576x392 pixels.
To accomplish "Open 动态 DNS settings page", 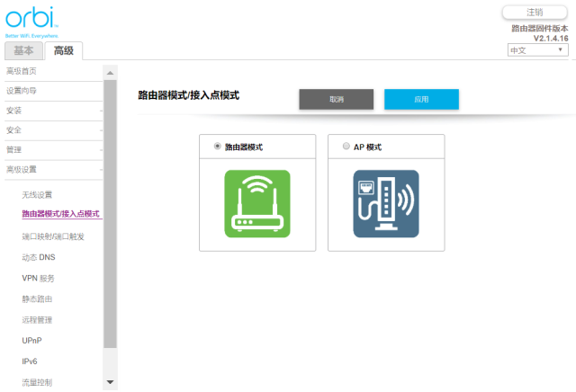I will pyautogui.click(x=38, y=257).
